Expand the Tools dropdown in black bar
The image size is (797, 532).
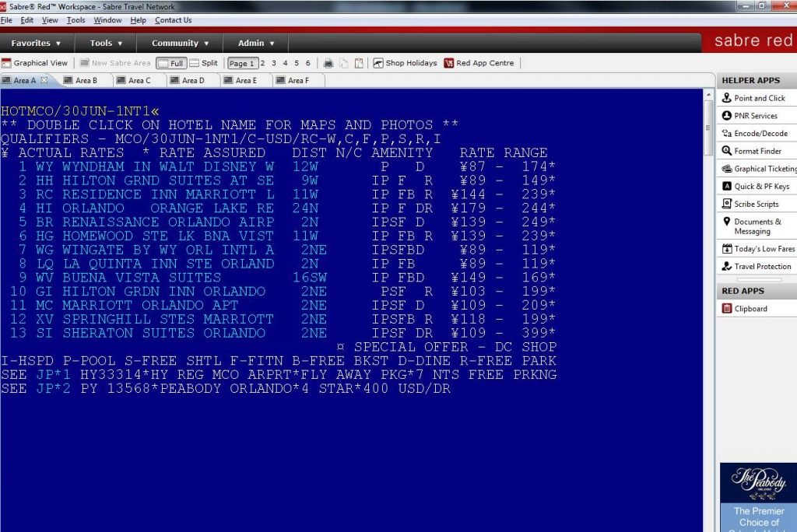[x=106, y=44]
